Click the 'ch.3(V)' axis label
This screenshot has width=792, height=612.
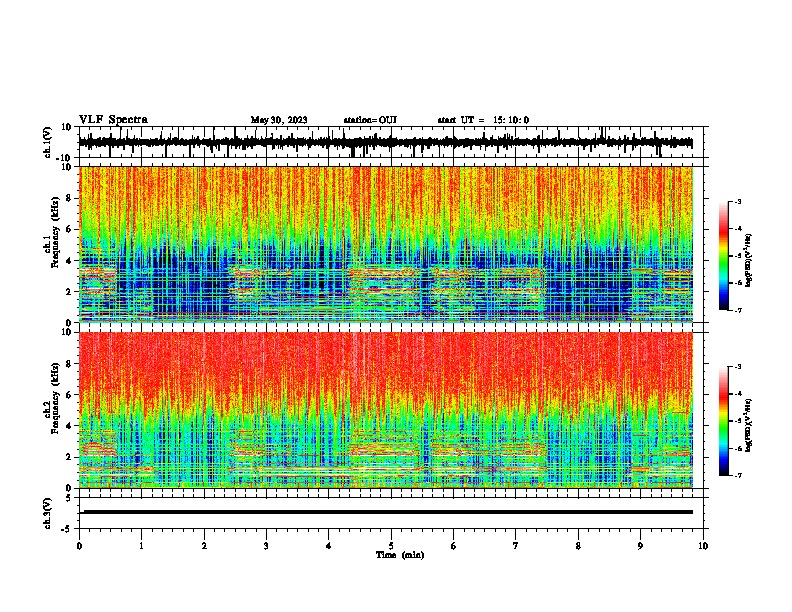tap(48, 513)
